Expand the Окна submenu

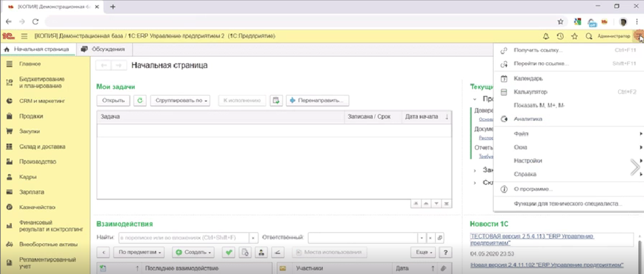pyautogui.click(x=569, y=148)
